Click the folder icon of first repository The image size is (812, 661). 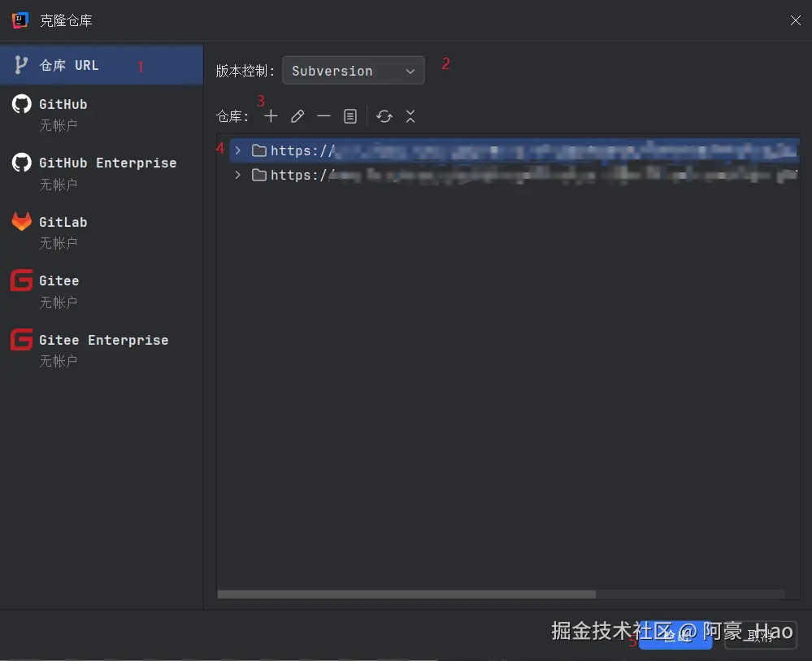(x=259, y=150)
